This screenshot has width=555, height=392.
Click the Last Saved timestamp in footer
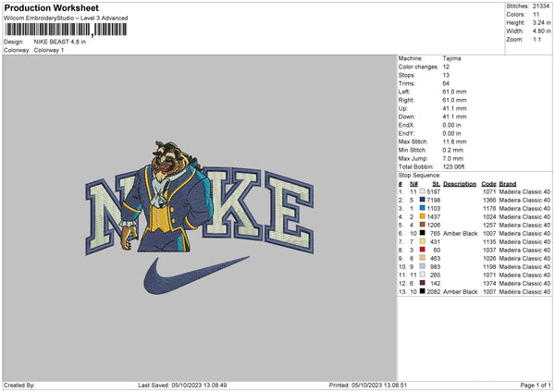(182, 385)
